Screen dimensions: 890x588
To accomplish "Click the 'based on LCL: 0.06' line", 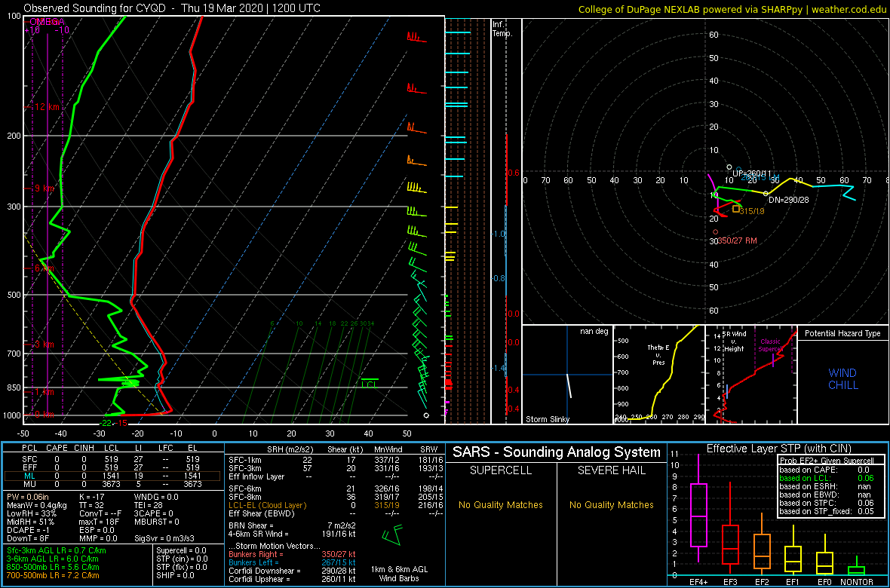I will pos(827,479).
